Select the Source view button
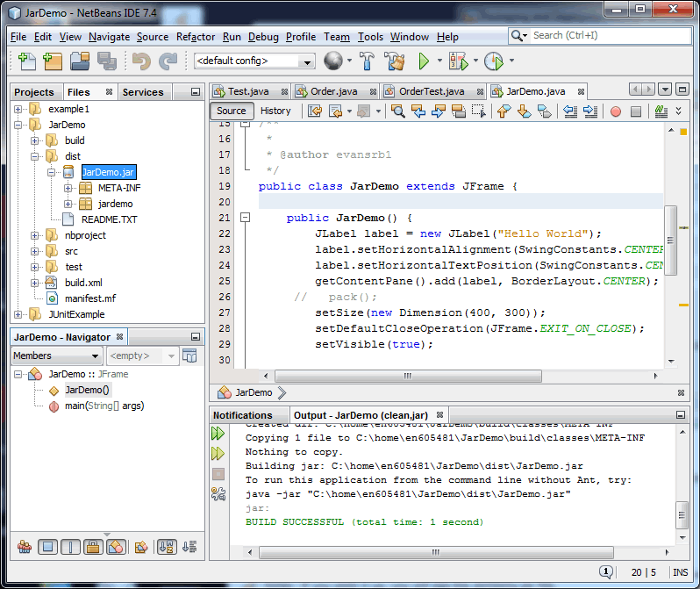Viewport: 700px width, 589px height. click(x=232, y=111)
